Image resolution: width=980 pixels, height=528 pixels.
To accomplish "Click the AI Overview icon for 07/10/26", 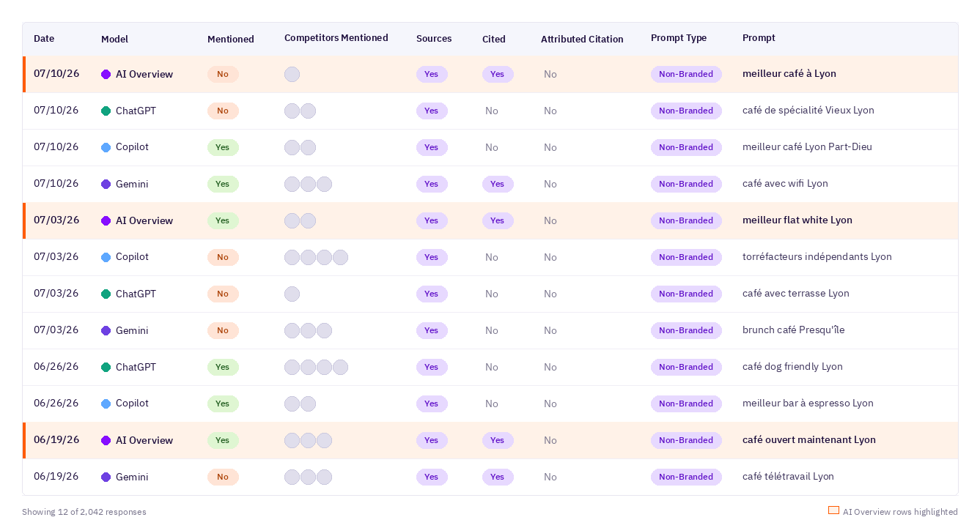I will pyautogui.click(x=106, y=74).
